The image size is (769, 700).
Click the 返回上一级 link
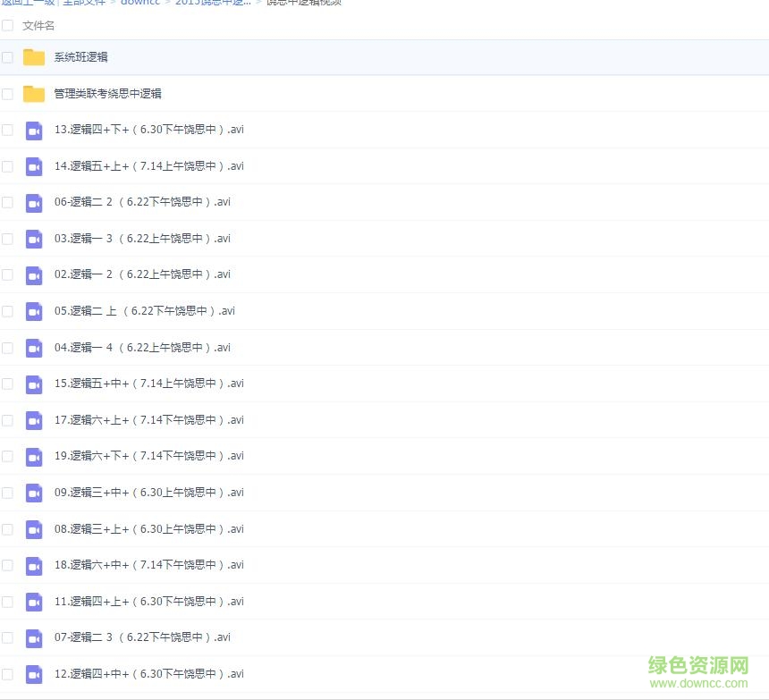[28, 3]
